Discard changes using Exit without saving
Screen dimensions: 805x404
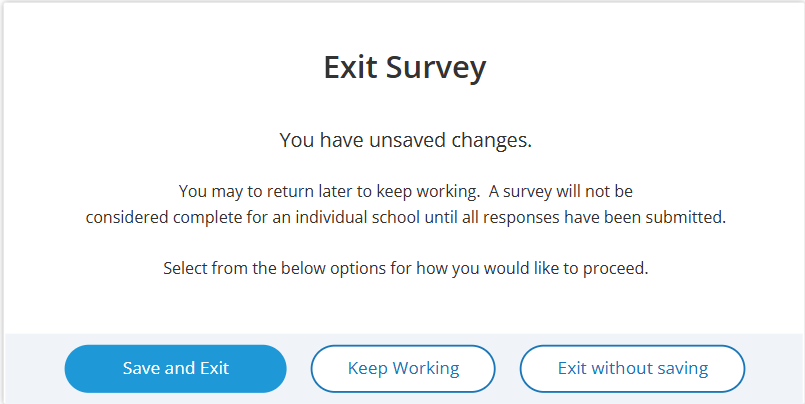pos(632,368)
